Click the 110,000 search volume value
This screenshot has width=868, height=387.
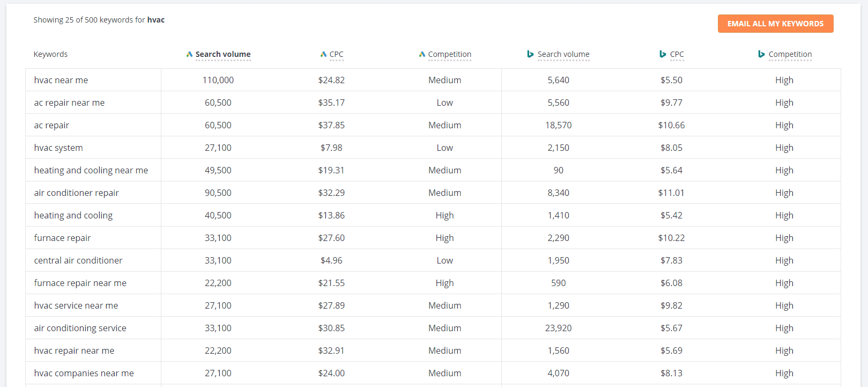(218, 80)
